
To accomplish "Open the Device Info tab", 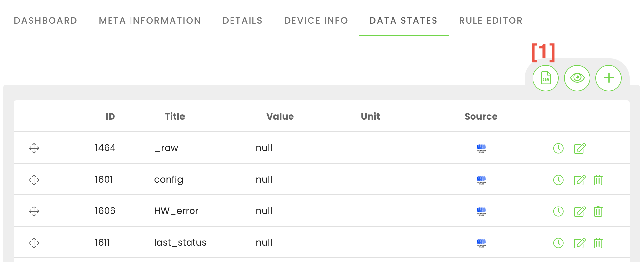I will 316,21.
